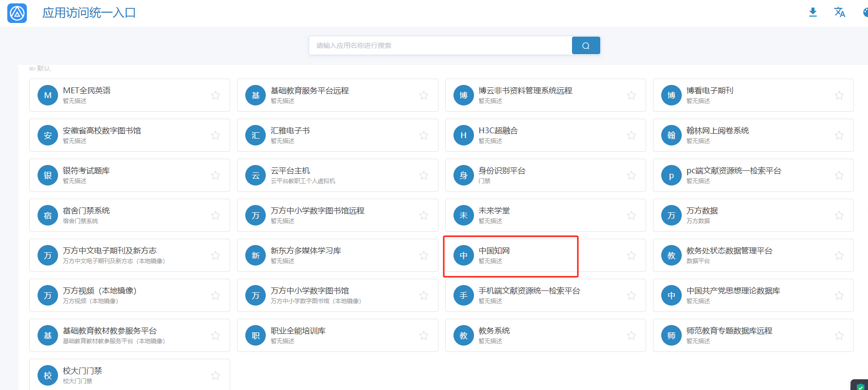
Task: Click the blue search magnifier button
Action: (x=586, y=45)
